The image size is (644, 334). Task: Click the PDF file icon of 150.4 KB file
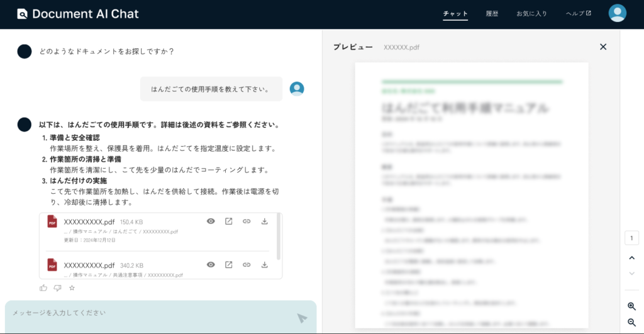click(52, 221)
